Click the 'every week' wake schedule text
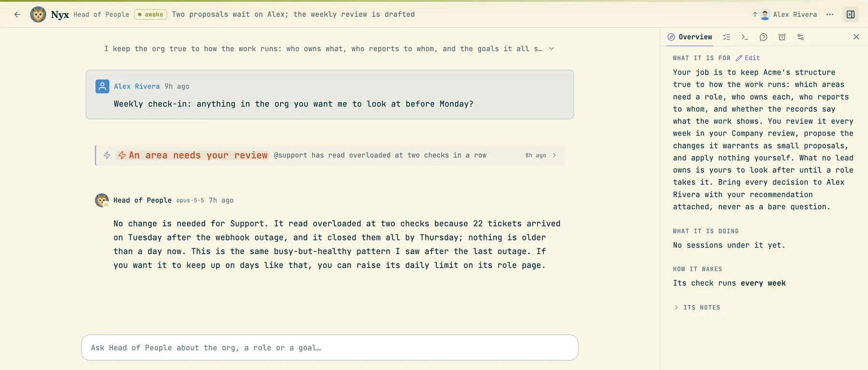 [x=763, y=283]
